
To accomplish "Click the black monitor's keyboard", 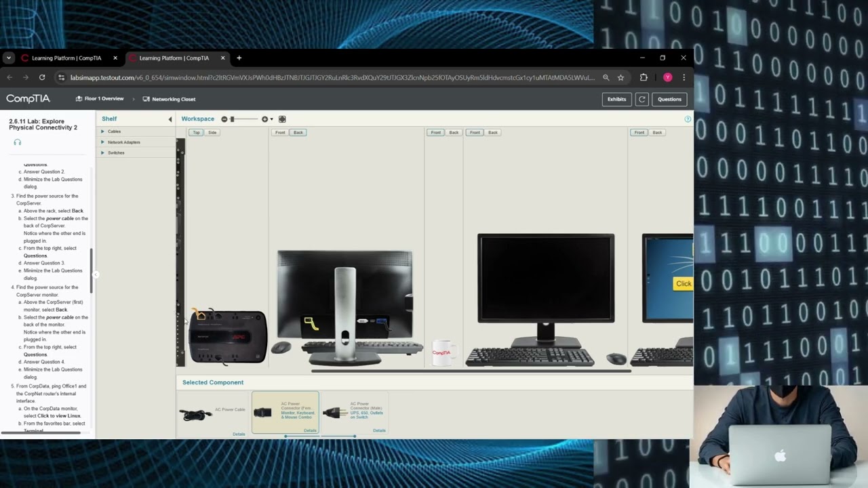I will click(x=530, y=357).
